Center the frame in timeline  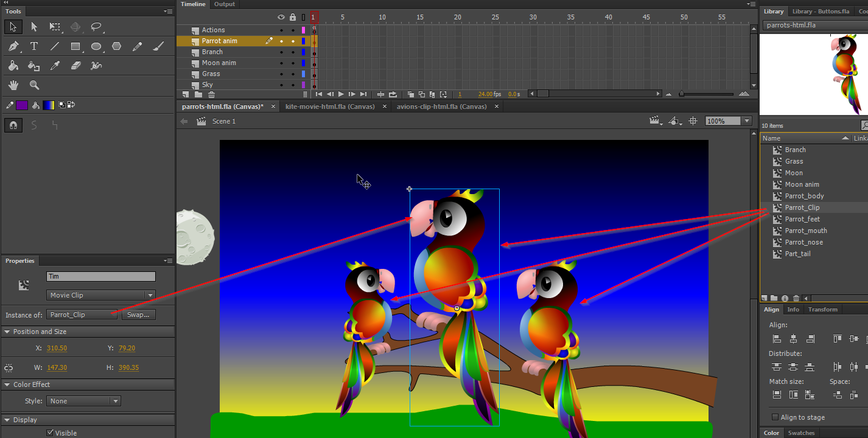pos(380,94)
